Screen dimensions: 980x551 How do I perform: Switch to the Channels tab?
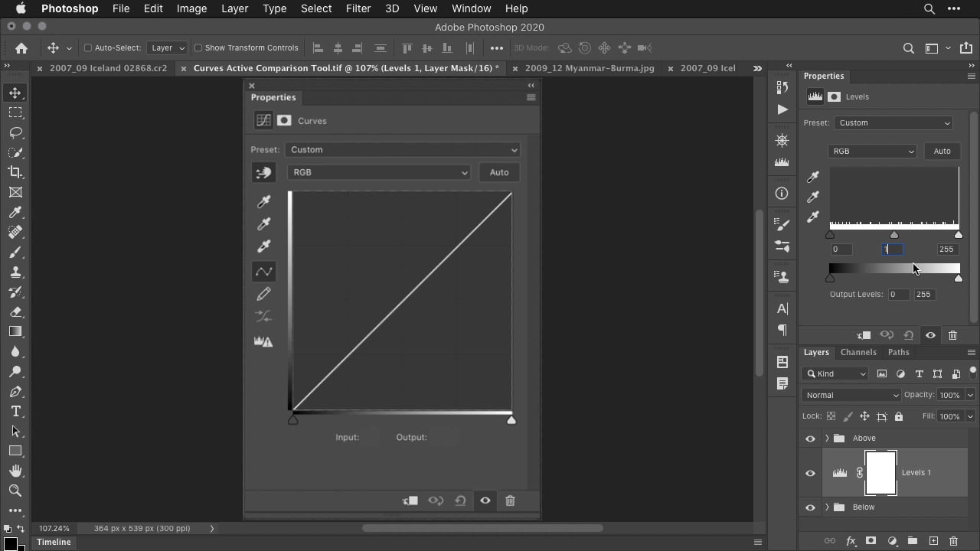(x=858, y=352)
